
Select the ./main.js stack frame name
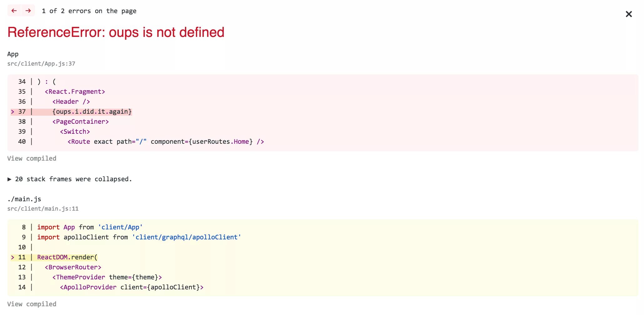(24, 199)
